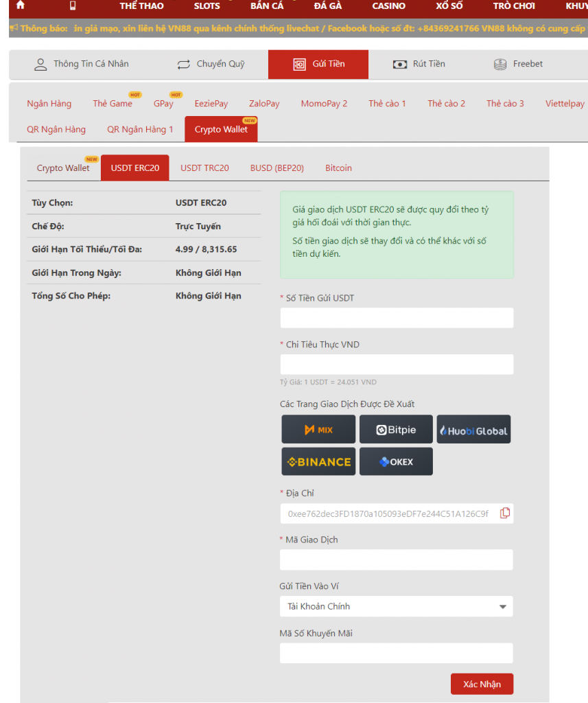Viewport: 588px width, 703px height.
Task: Switch to BUSD (BEP20) sub-tab
Action: [x=277, y=168]
